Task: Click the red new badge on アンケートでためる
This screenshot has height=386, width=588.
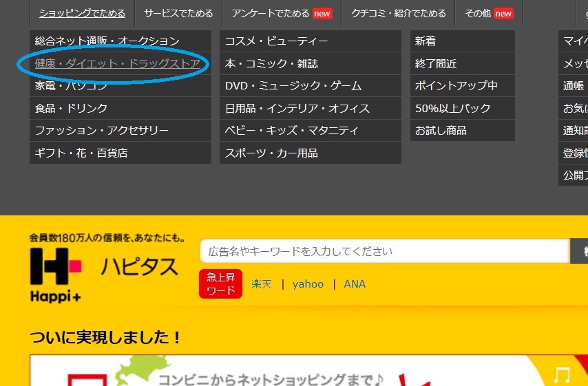Action: click(322, 14)
